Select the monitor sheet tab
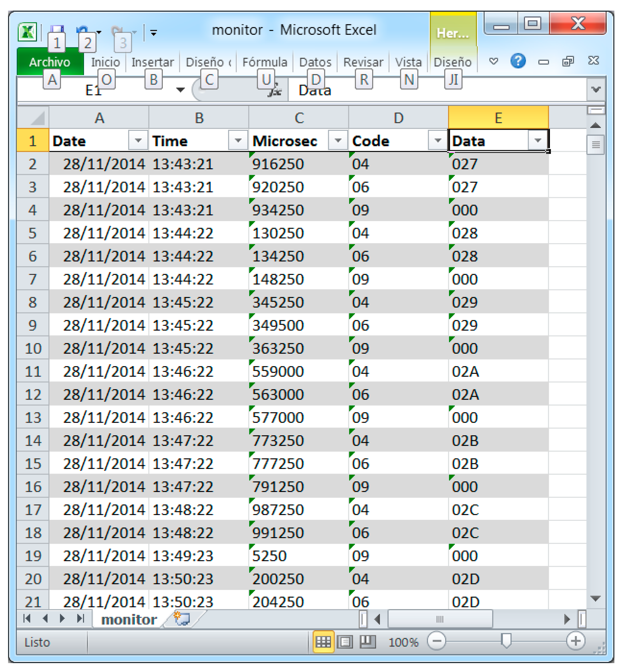The image size is (623, 672). 129,619
